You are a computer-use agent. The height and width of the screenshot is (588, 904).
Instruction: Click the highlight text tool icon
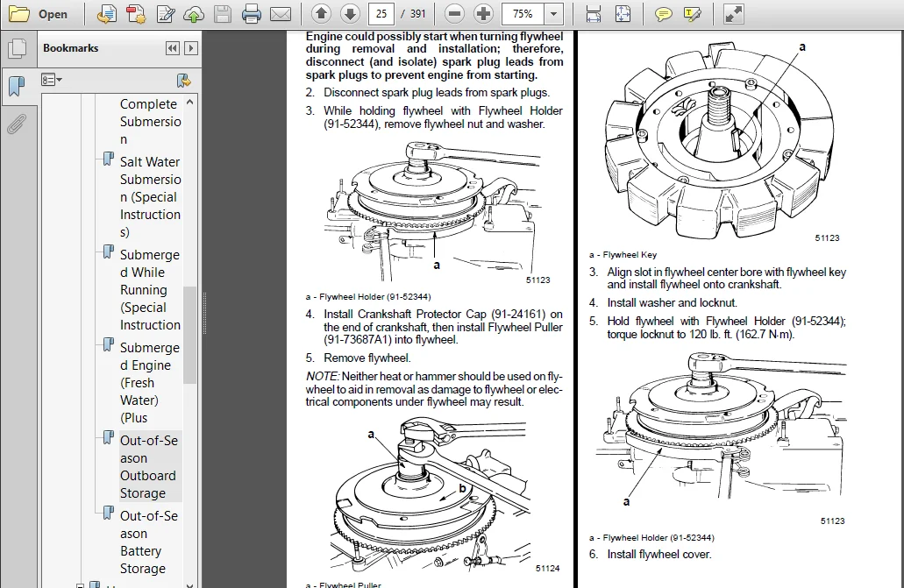pyautogui.click(x=692, y=14)
